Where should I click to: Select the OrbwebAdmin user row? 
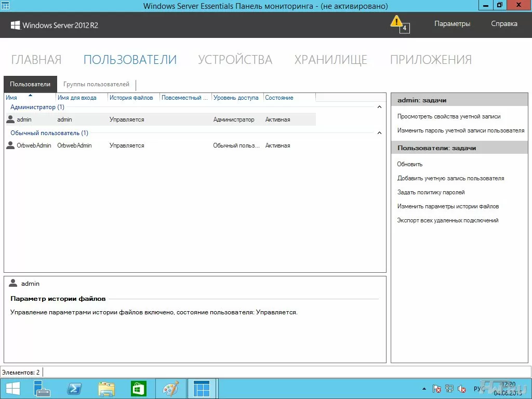(156, 145)
